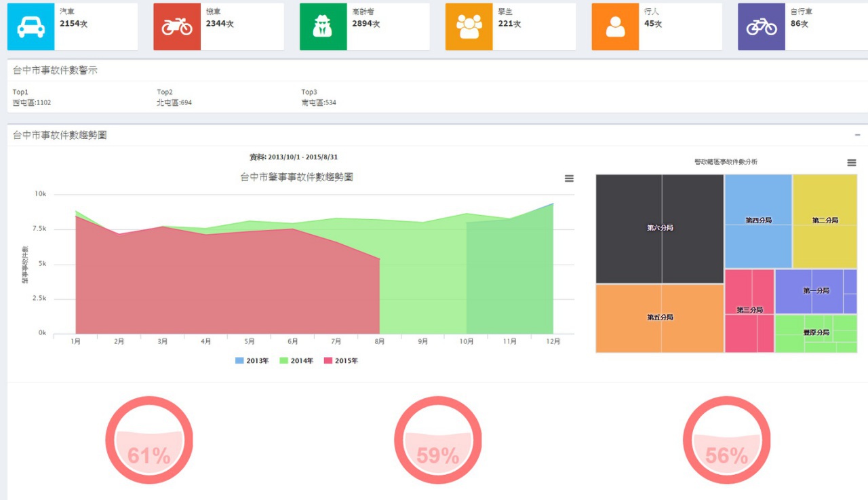Collapse the 台中市事故件數趨勢圖 panel
This screenshot has width=868, height=500.
tap(857, 135)
